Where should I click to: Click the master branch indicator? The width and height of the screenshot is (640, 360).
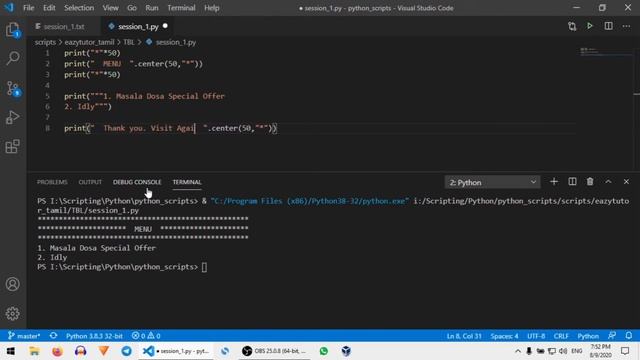pos(24,336)
